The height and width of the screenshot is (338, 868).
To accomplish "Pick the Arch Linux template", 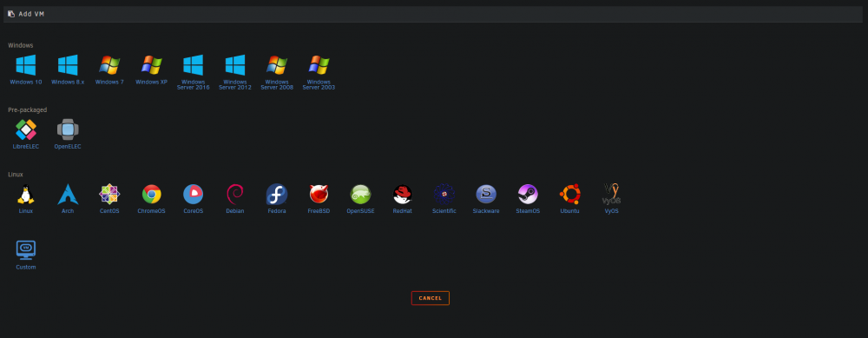I will 68,195.
